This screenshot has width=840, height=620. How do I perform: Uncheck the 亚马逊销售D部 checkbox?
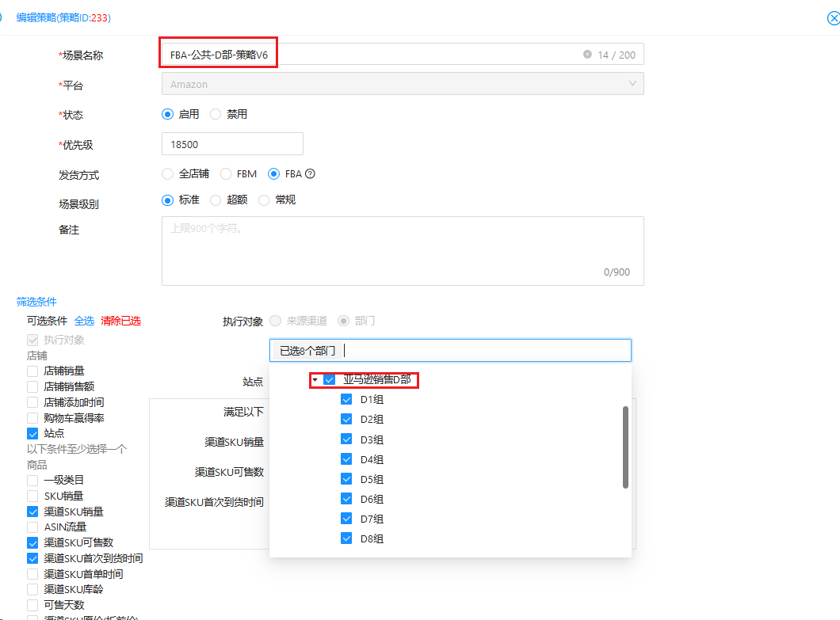(x=330, y=379)
